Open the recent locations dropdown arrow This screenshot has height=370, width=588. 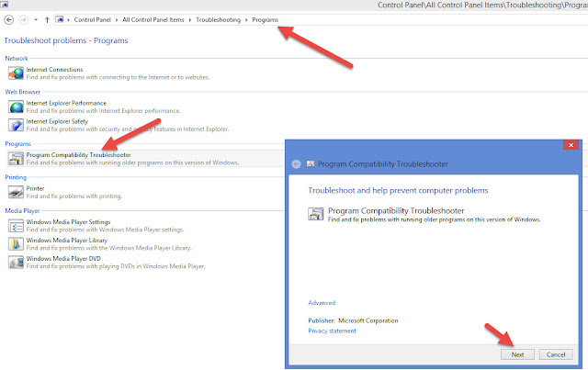[x=36, y=20]
